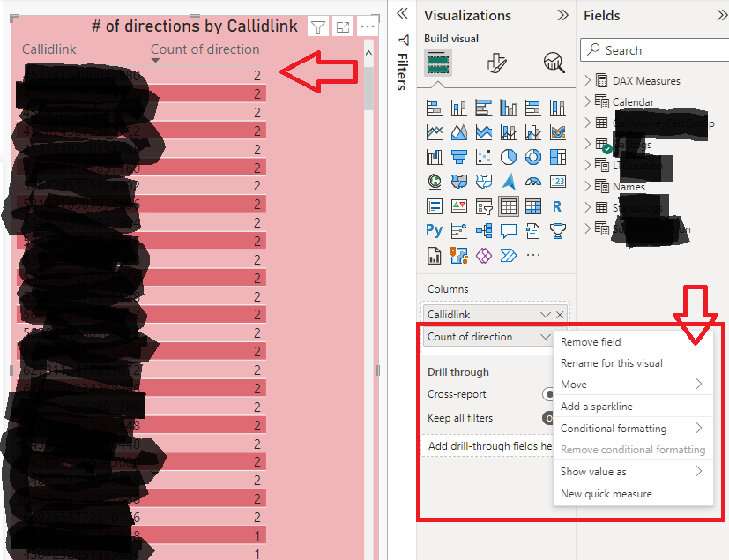
Task: Sort by the Count of direction column header
Action: (205, 49)
